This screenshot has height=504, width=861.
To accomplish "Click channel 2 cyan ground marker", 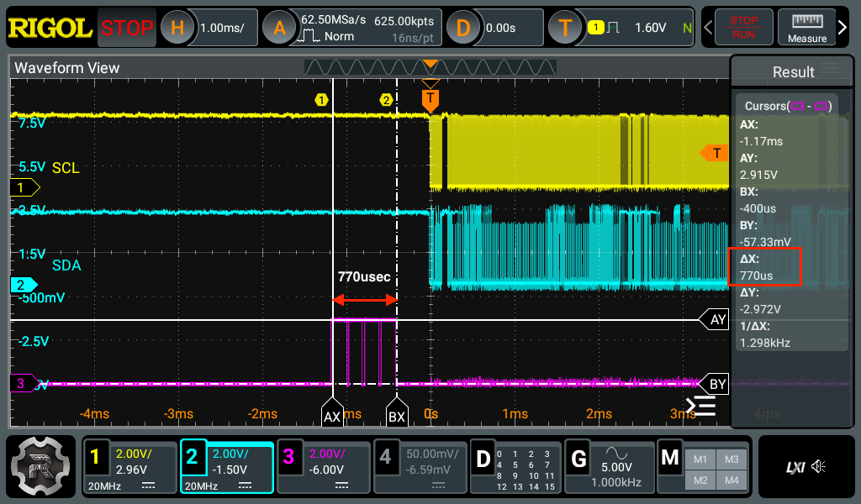I will pos(24,285).
